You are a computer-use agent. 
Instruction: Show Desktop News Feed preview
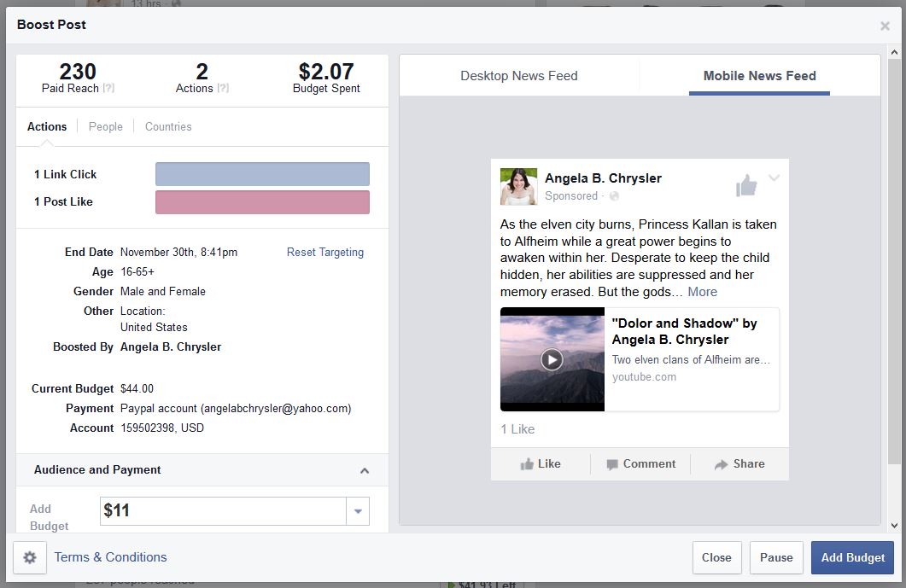(519, 76)
